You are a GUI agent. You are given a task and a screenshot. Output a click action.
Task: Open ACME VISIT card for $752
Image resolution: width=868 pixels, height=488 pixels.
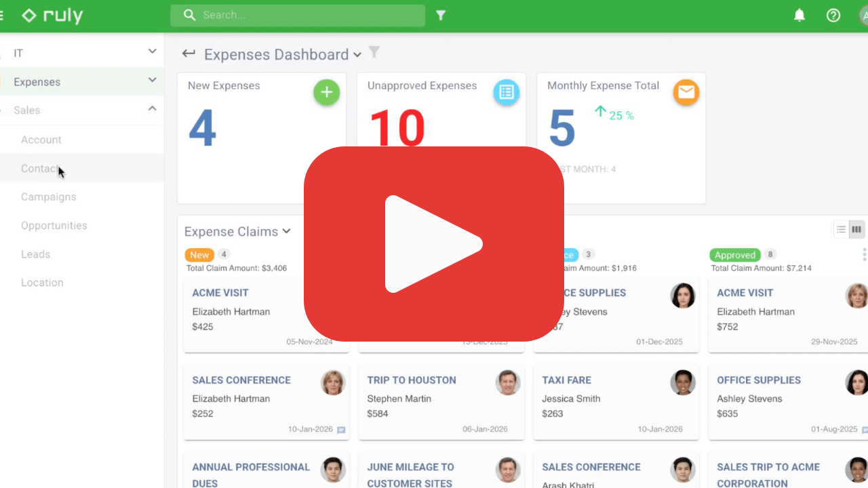(788, 315)
